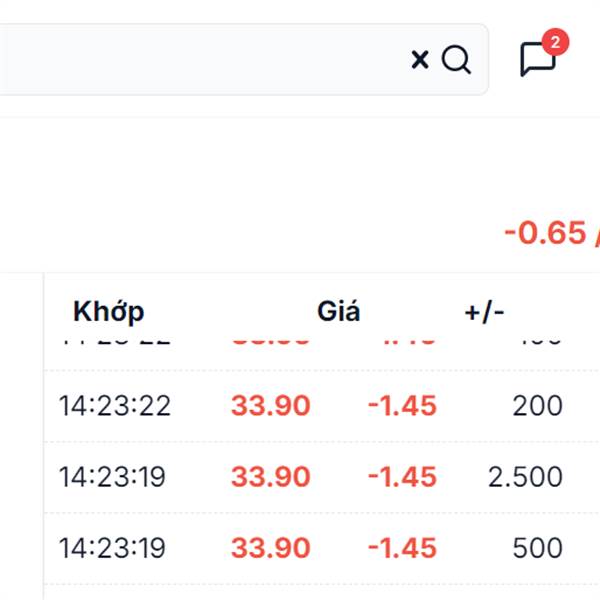
Task: Clear the search box with the X icon
Action: coord(420,60)
